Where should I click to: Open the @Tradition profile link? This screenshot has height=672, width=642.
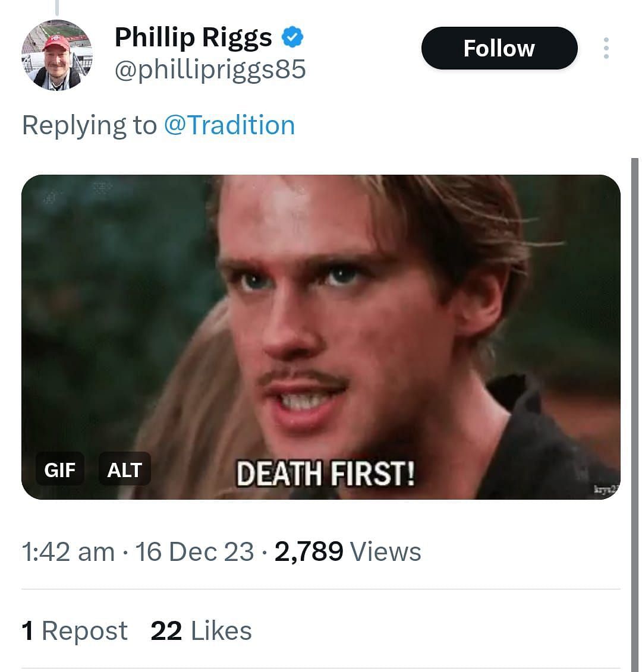click(229, 125)
